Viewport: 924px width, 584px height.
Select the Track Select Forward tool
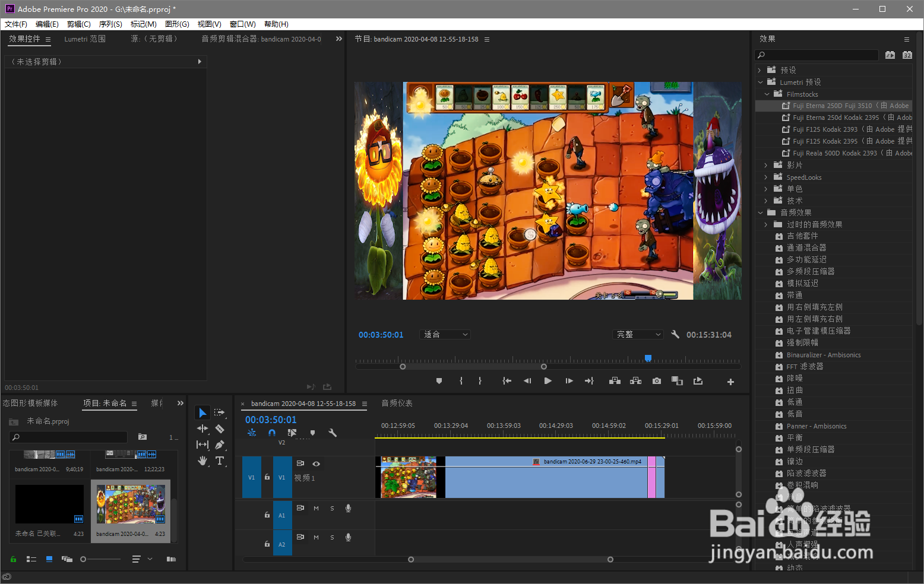tap(220, 412)
